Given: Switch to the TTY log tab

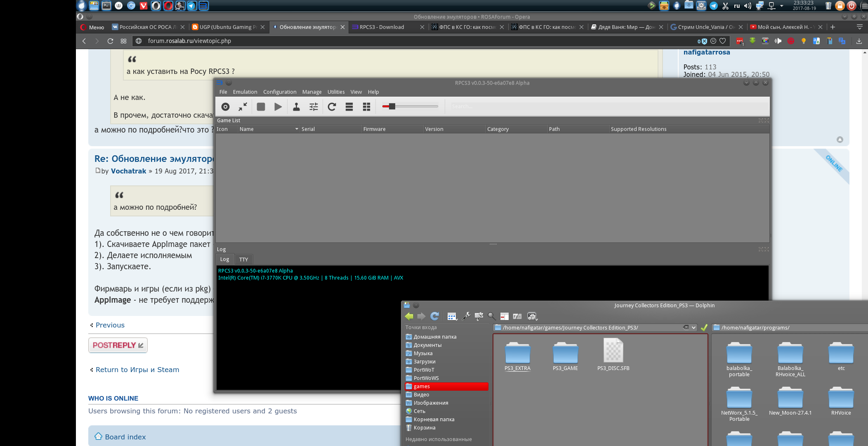Looking at the screenshot, I should click(x=243, y=259).
